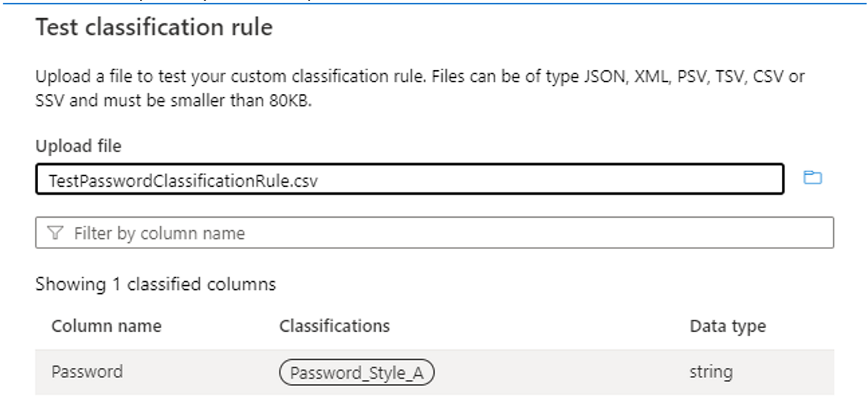Click the blank area right of Password_Style_A
This screenshot has width=868, height=404.
(x=561, y=373)
